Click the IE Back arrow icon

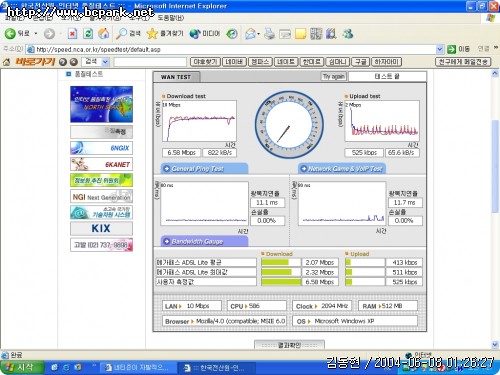(x=10, y=34)
